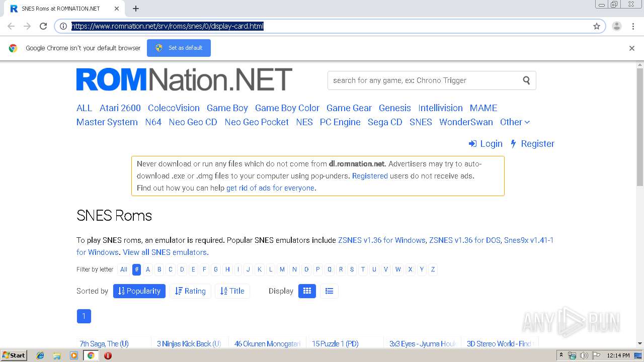This screenshot has height=362, width=644.
Task: Open the ALL roms menu item
Action: click(x=85, y=108)
